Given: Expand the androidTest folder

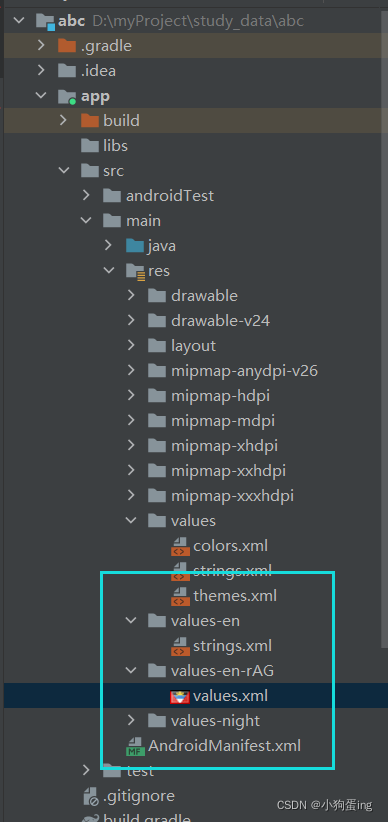Looking at the screenshot, I should [x=86, y=196].
